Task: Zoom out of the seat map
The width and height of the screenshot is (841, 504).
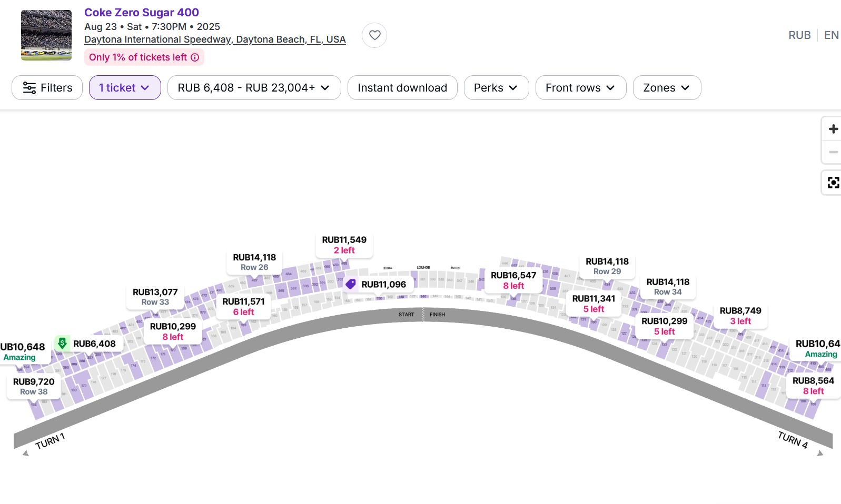Action: coord(833,152)
